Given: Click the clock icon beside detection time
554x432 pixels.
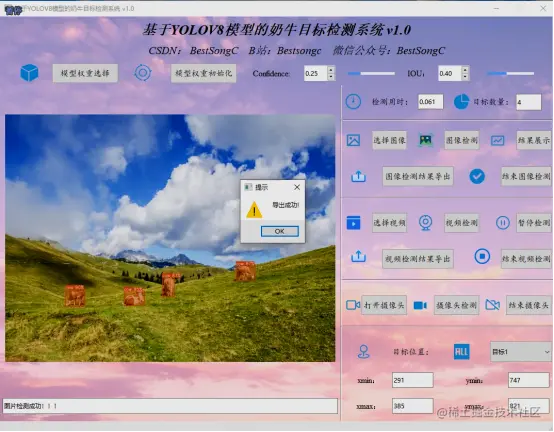Looking at the screenshot, I should click(353, 102).
